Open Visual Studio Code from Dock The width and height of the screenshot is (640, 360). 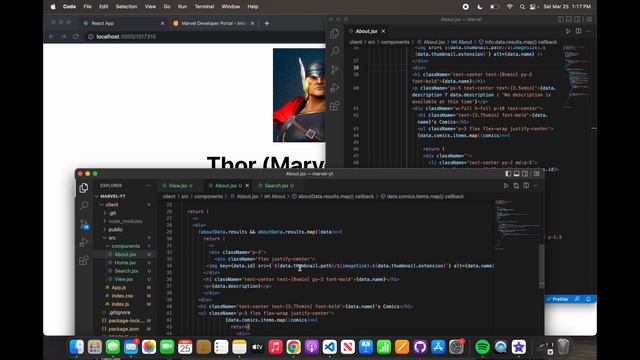329,347
